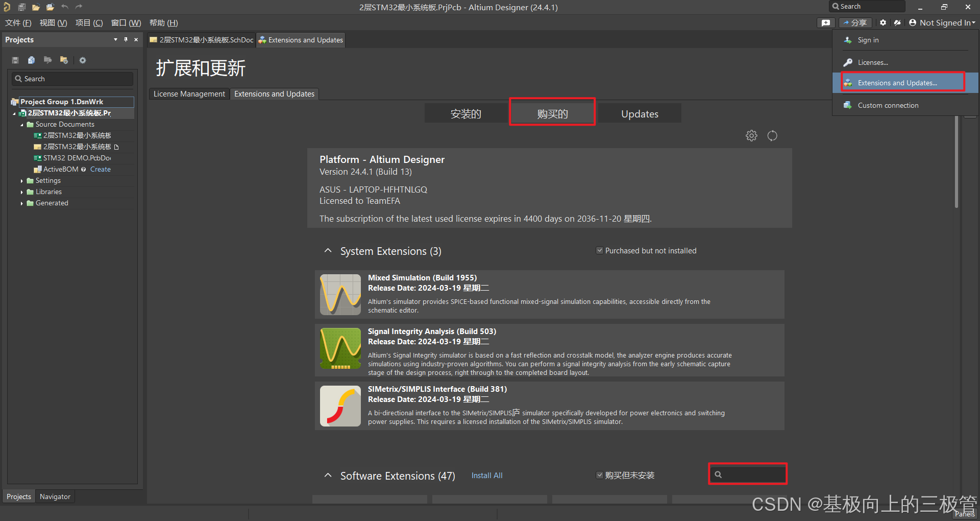Click the circular refresh icon above the platform card
This screenshot has height=521, width=980.
tap(772, 136)
